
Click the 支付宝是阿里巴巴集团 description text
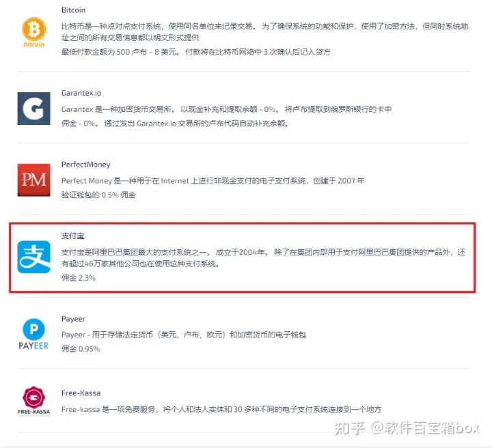(x=263, y=258)
